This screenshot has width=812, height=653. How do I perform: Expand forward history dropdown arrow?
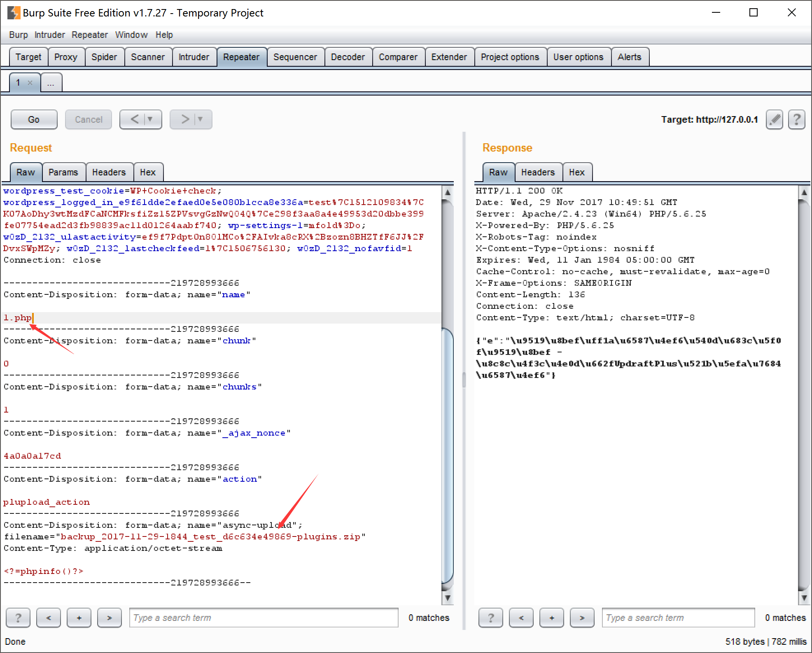point(201,119)
